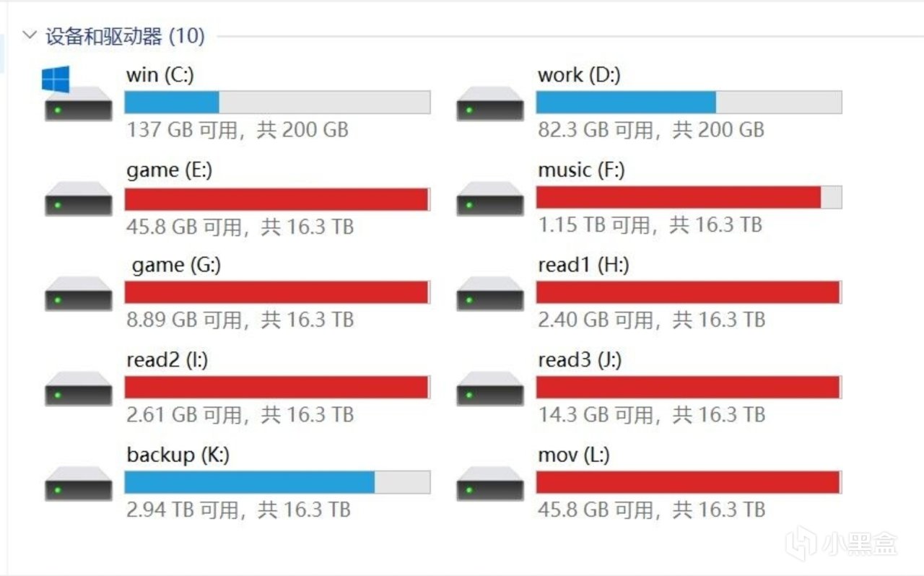Click the music (F:) red usage bar
The height and width of the screenshot is (576, 924).
point(689,197)
